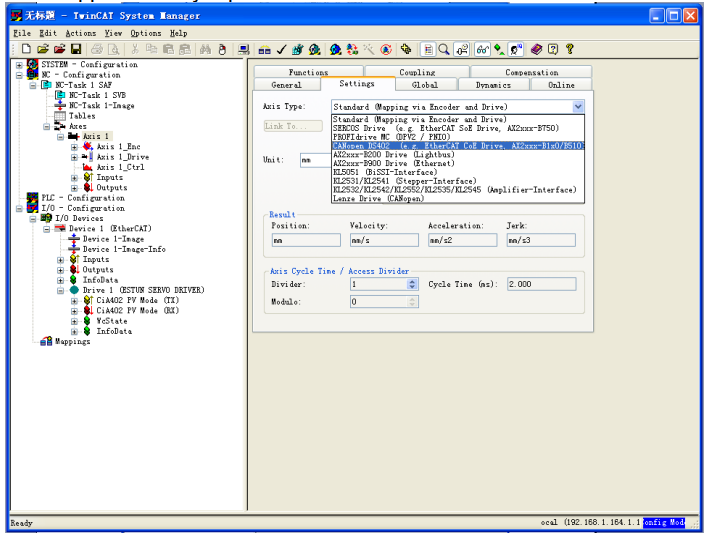Select KL5051 (BiSSI-Interface) option

coord(458,172)
